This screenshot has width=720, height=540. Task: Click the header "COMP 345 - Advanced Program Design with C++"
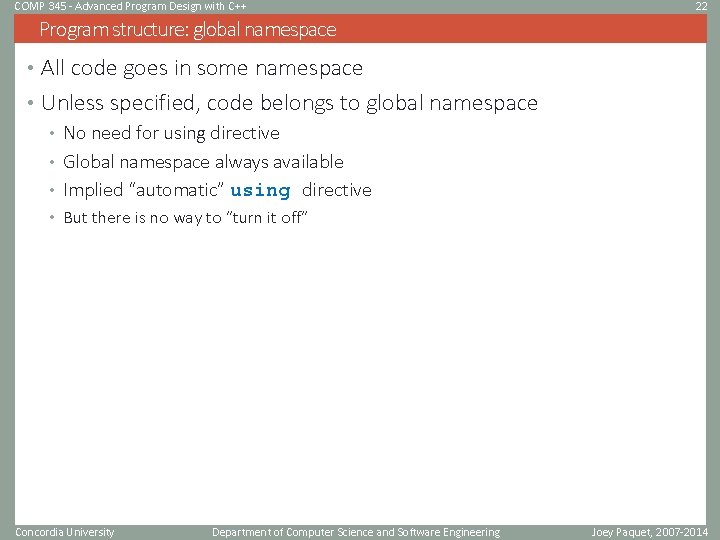[x=130, y=6]
